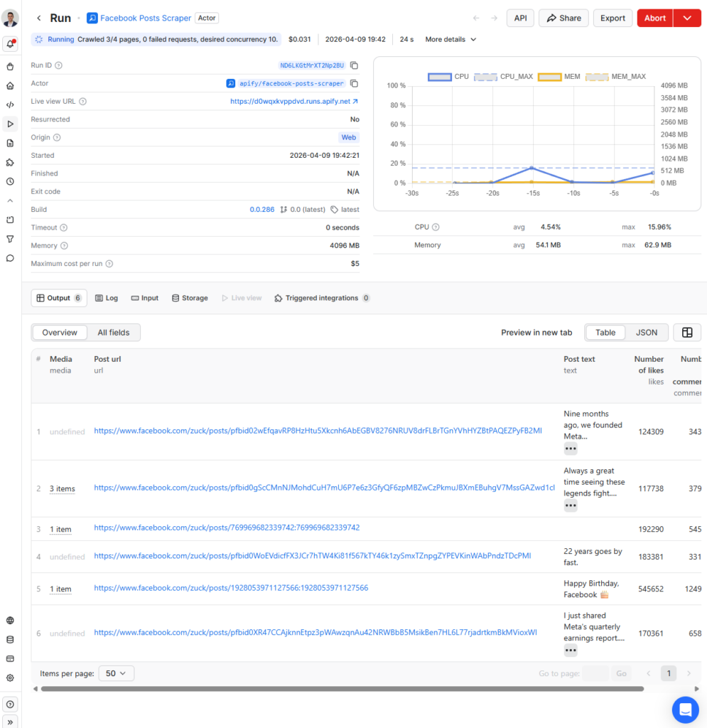Switch to the Storage tab
Image resolution: width=707 pixels, height=728 pixels.
pos(190,298)
